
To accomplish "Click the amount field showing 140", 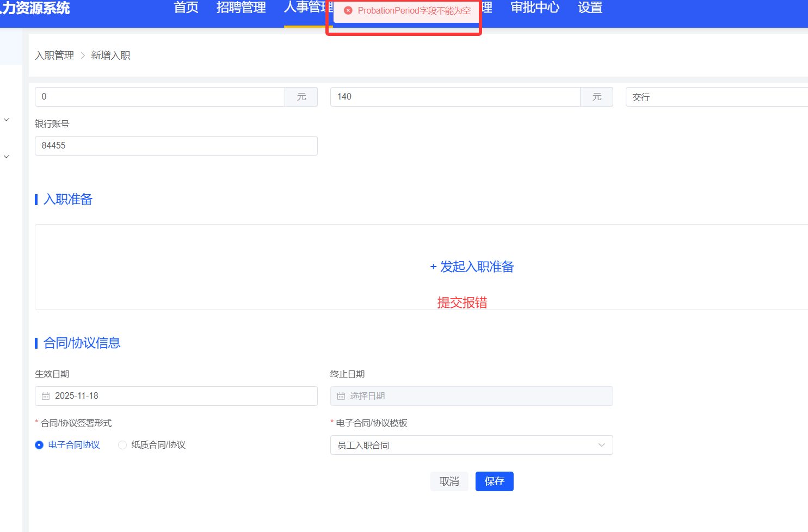I will pyautogui.click(x=455, y=97).
